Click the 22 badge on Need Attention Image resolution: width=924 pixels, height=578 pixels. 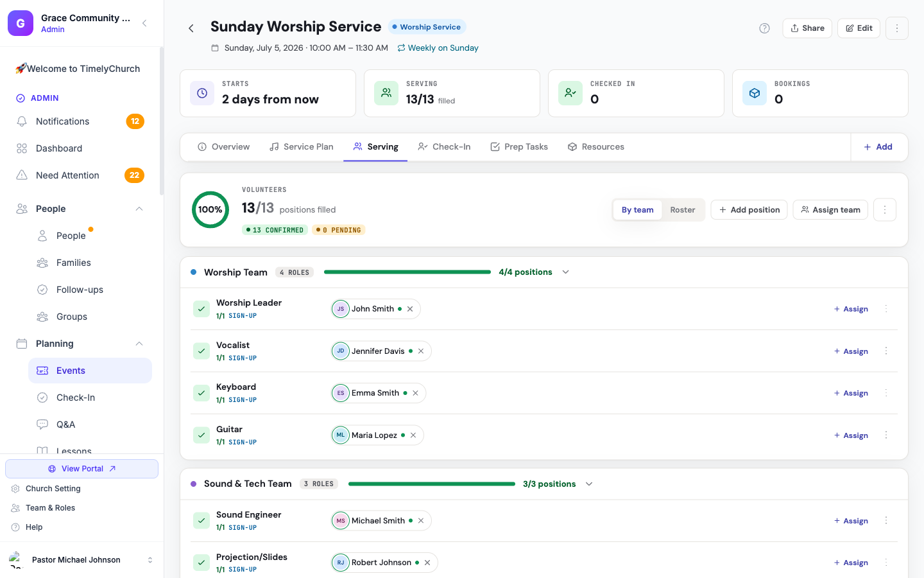[134, 175]
